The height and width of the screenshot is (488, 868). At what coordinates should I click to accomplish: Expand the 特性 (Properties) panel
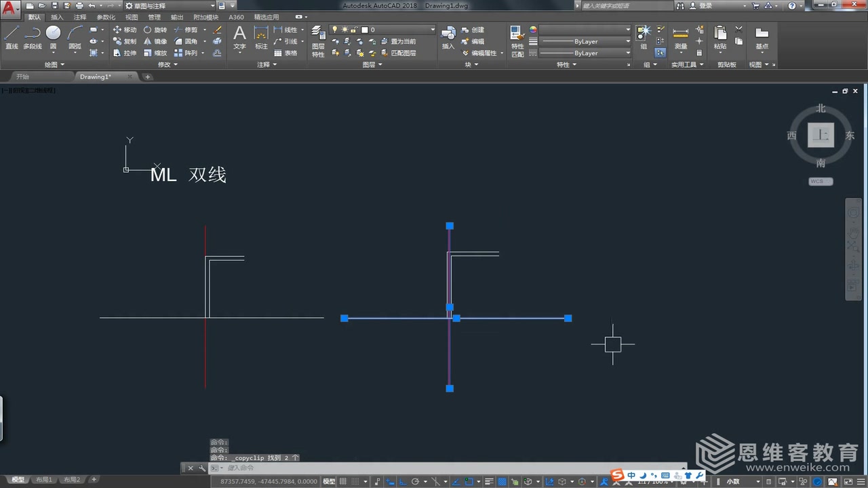[566, 64]
